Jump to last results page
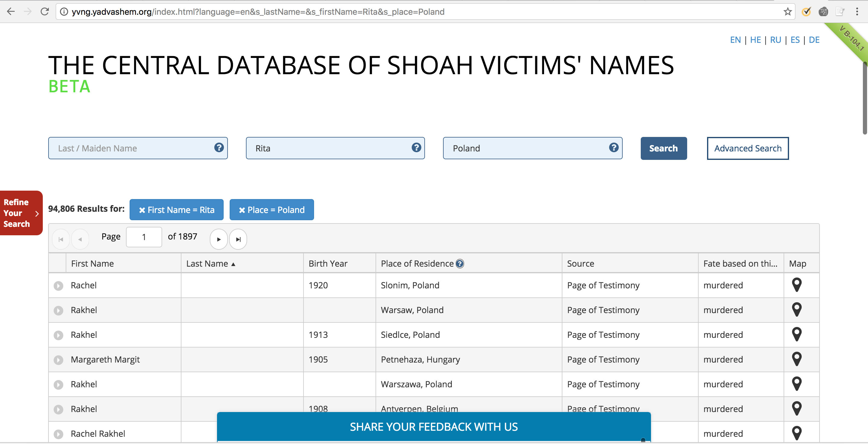868x444 pixels. [238, 239]
